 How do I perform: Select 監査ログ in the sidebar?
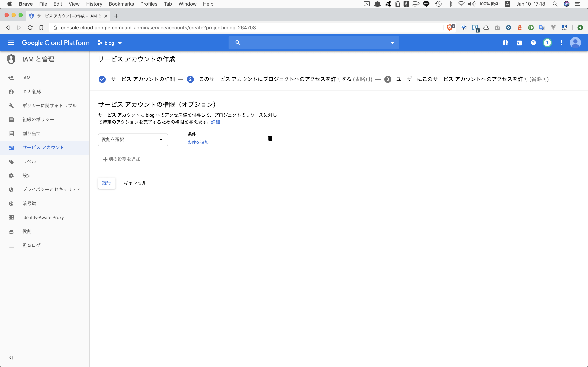(31, 245)
